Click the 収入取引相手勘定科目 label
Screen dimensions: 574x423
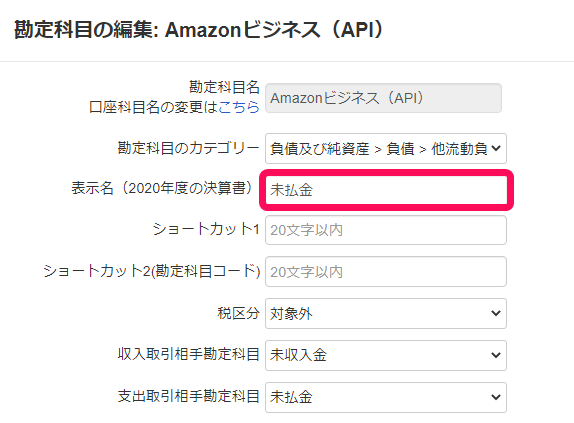pos(189,354)
